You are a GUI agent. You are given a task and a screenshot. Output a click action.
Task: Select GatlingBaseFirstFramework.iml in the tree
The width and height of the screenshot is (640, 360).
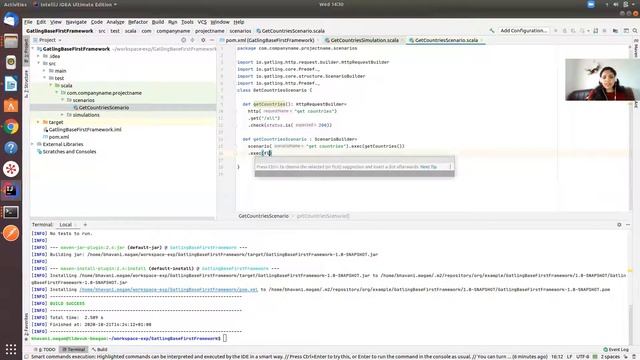(x=85, y=130)
